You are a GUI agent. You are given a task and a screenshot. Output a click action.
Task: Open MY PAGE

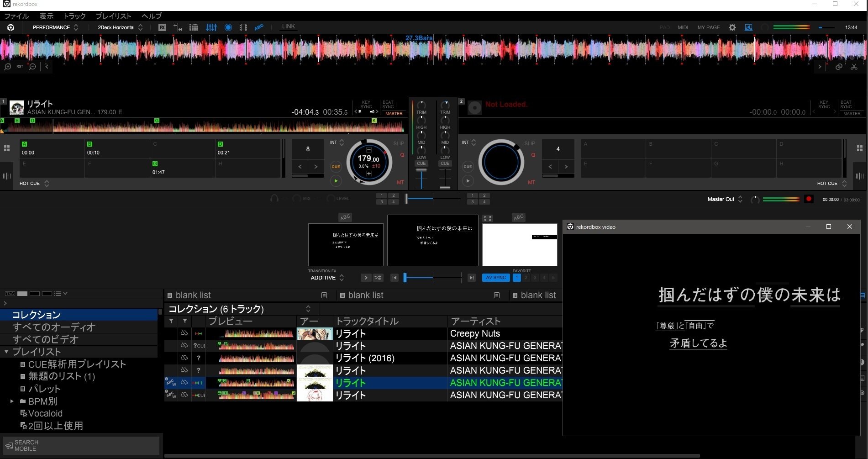[x=709, y=27]
